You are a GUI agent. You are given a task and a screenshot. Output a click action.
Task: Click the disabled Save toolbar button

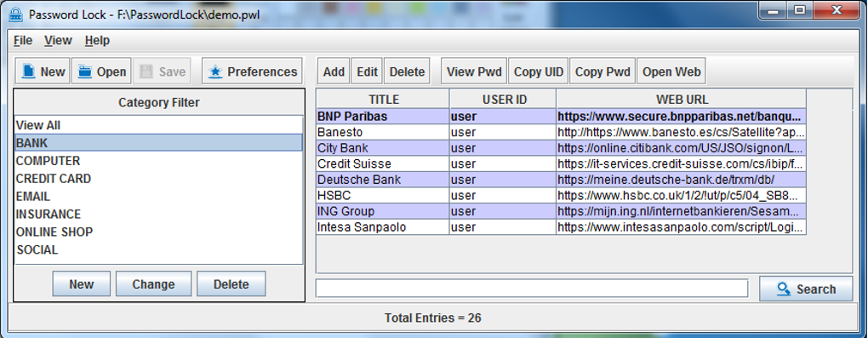(x=162, y=72)
